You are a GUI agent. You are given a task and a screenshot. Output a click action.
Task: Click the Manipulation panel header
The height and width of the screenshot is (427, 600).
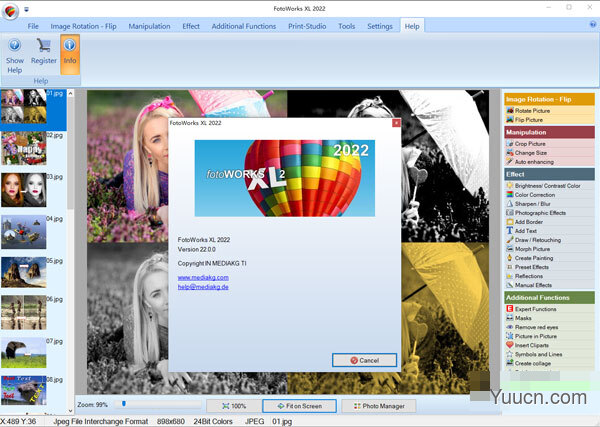[549, 132]
